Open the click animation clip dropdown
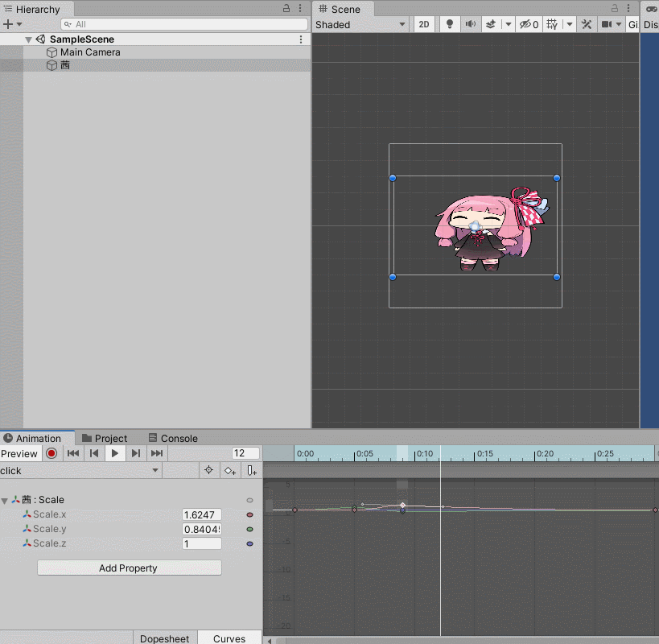The width and height of the screenshot is (659, 644). click(x=80, y=470)
